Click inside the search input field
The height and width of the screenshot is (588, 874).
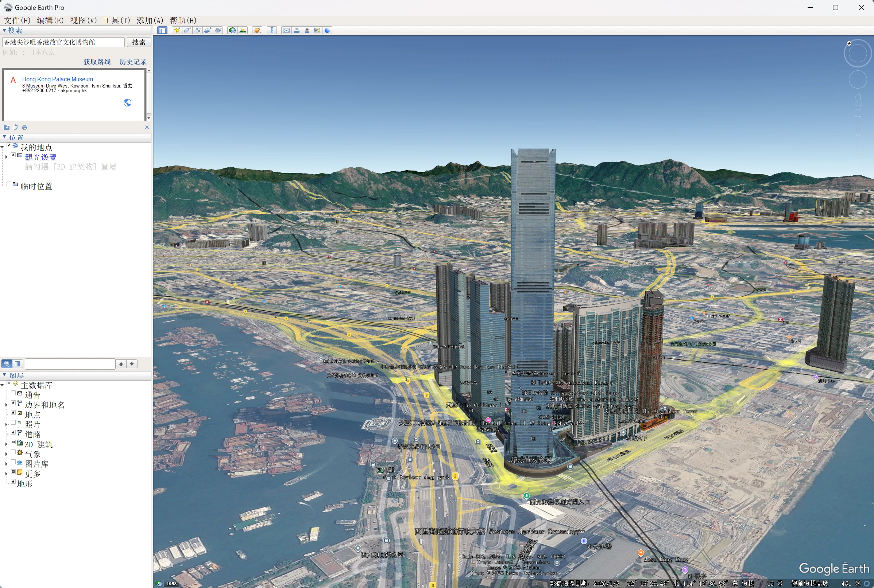point(63,42)
